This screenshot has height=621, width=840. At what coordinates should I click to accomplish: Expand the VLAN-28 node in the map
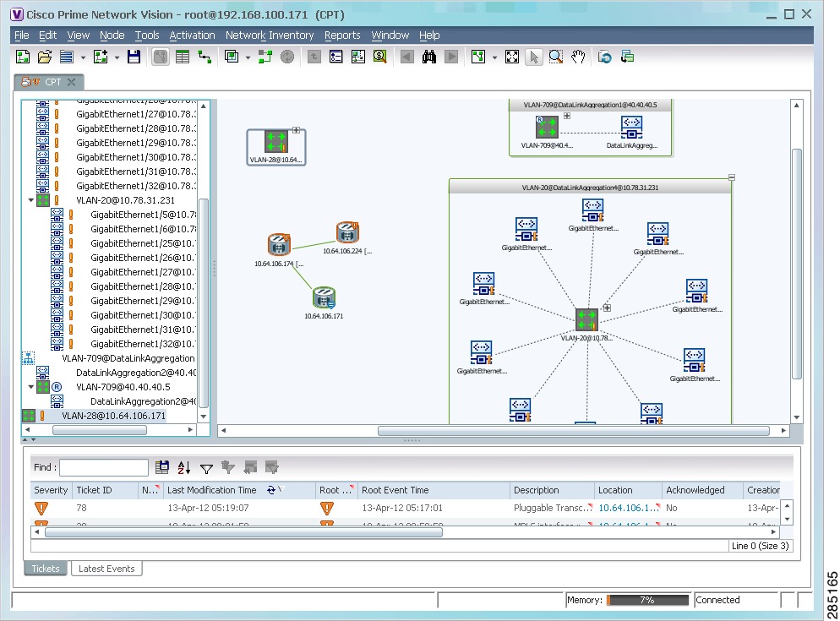coord(296,130)
